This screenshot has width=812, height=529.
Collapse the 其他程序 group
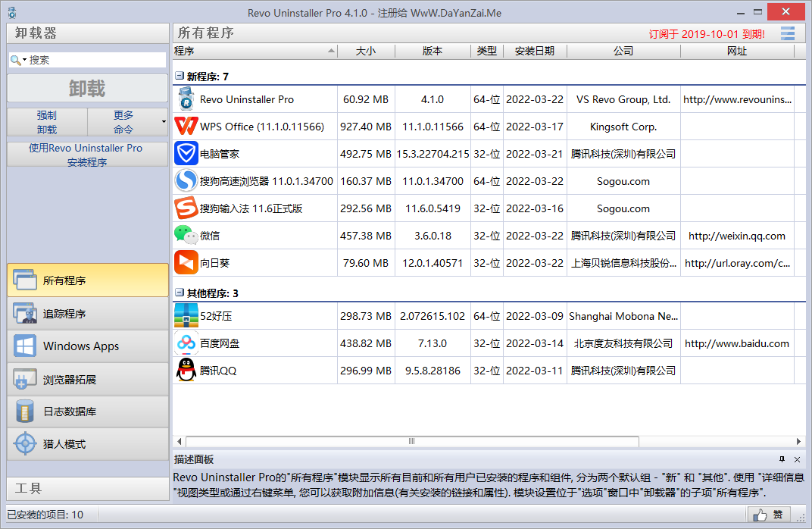click(x=180, y=293)
